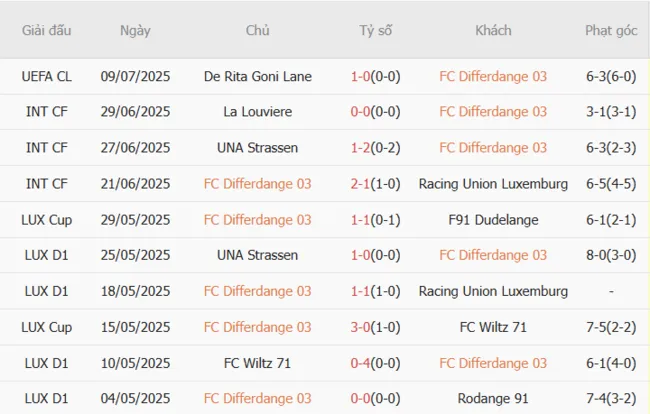Click the 2-1 score on 21/06/2025
The height and width of the screenshot is (414, 650).
coord(362,184)
